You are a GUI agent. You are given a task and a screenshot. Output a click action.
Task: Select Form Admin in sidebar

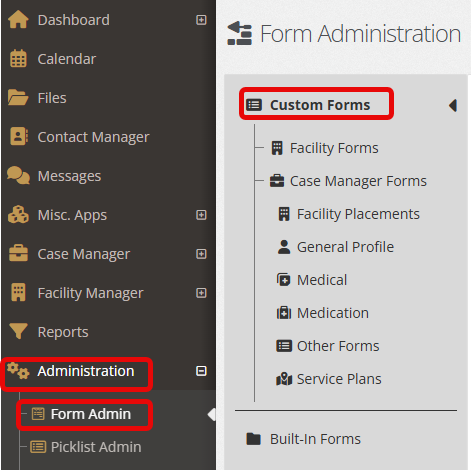pos(81,414)
